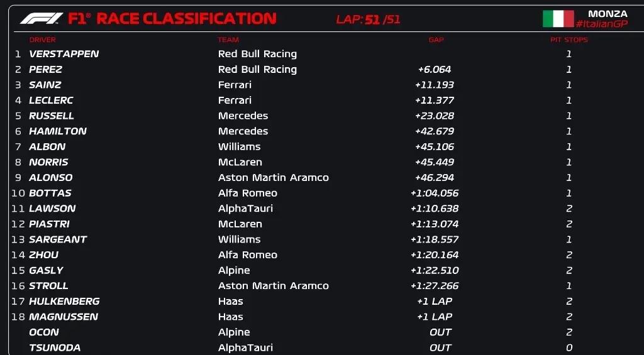Click the F1 logo icon
Image resolution: width=644 pixels, height=355 pixels.
(x=42, y=19)
